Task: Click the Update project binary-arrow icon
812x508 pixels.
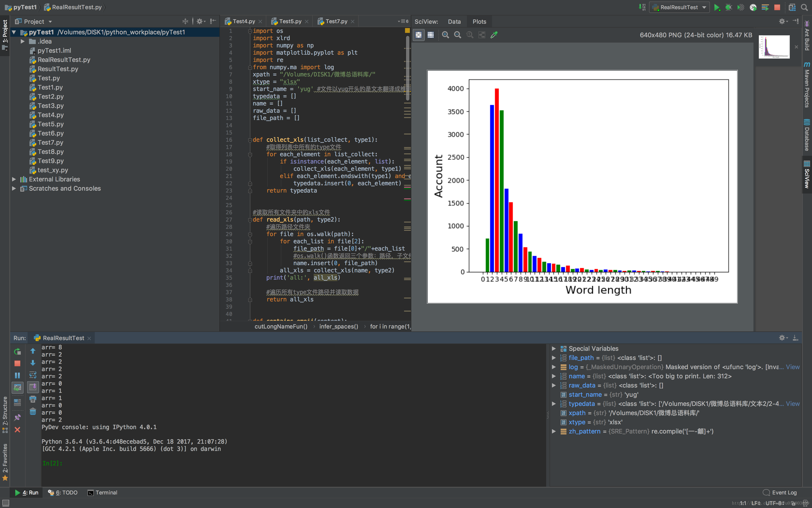Action: coord(642,7)
